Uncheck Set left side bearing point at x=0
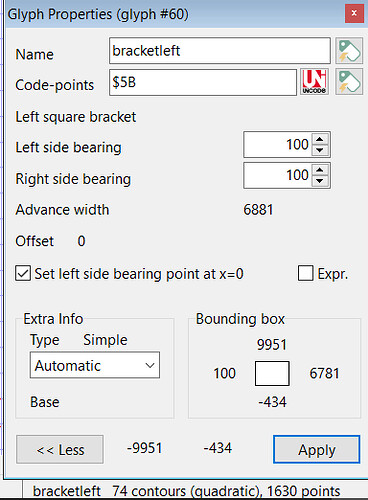Viewport: 368px width, 500px height. tap(23, 274)
